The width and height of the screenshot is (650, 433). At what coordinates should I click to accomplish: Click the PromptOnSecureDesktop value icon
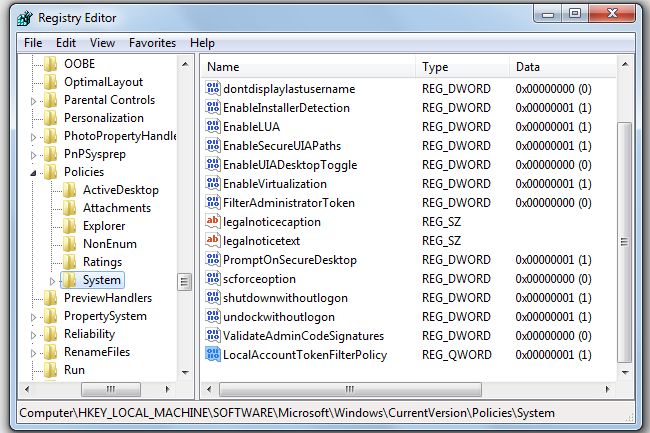(x=213, y=259)
